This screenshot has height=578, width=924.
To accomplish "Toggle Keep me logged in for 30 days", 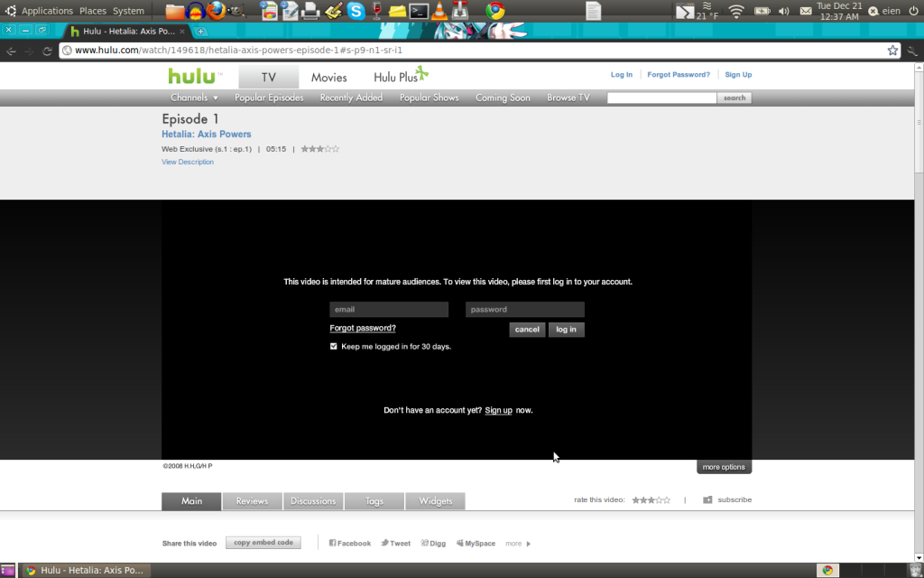I will pos(334,346).
